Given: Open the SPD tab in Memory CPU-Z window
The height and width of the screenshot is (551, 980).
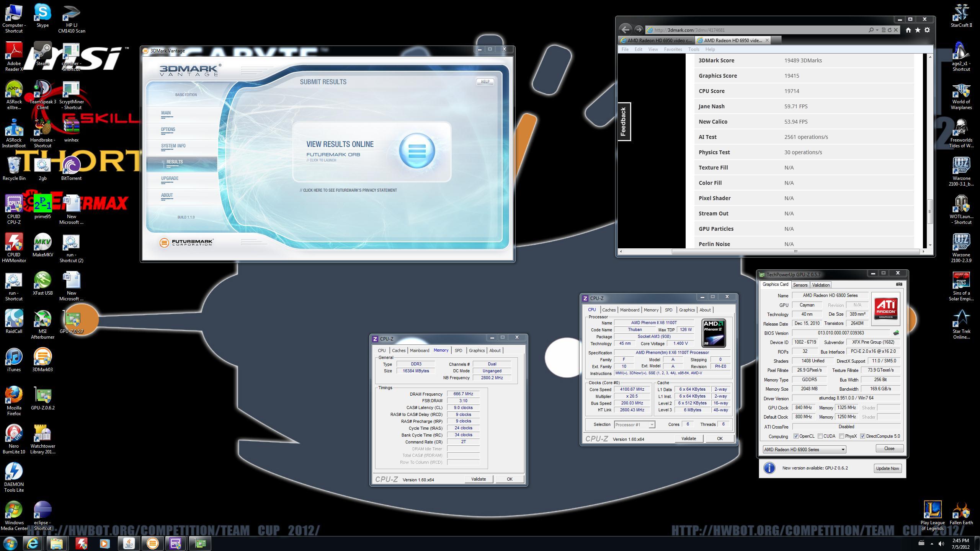Looking at the screenshot, I should coord(458,350).
